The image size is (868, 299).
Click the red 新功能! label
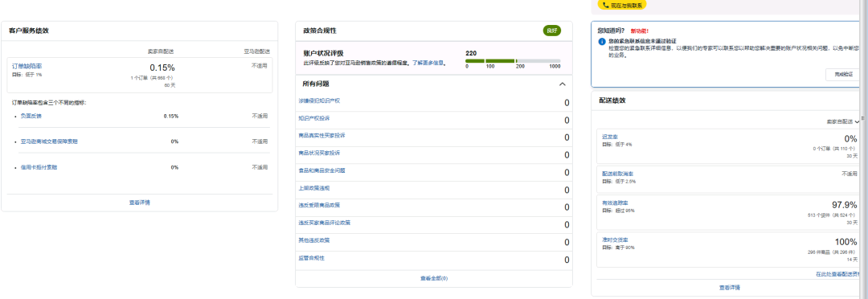click(640, 31)
